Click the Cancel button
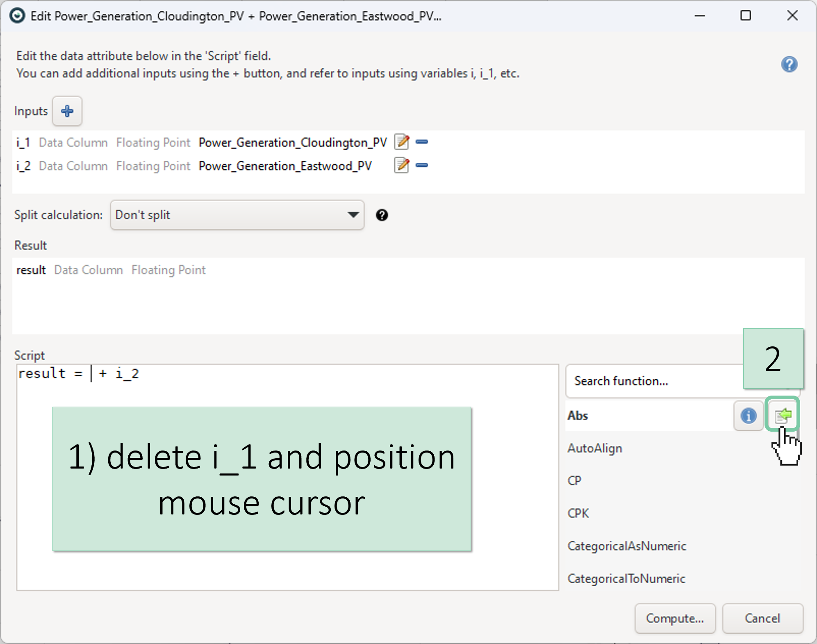 coord(762,618)
